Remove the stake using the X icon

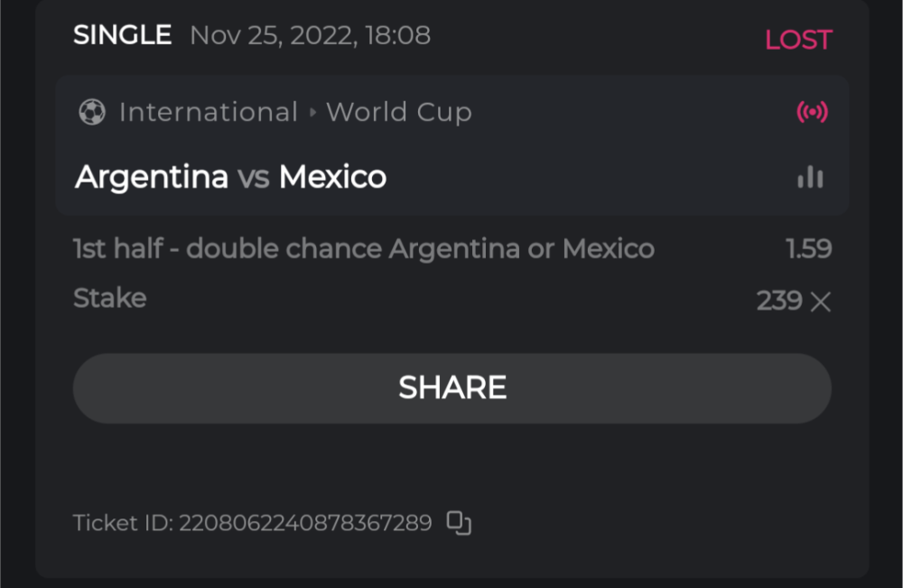[821, 302]
